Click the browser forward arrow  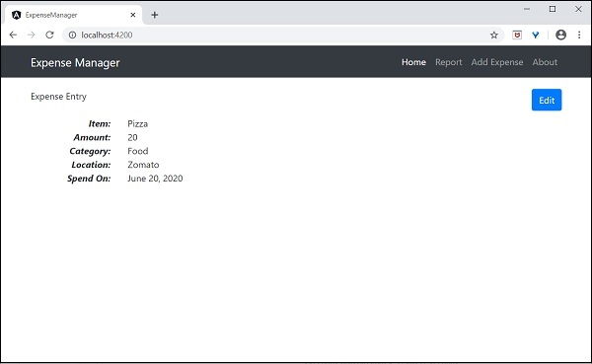click(x=31, y=36)
